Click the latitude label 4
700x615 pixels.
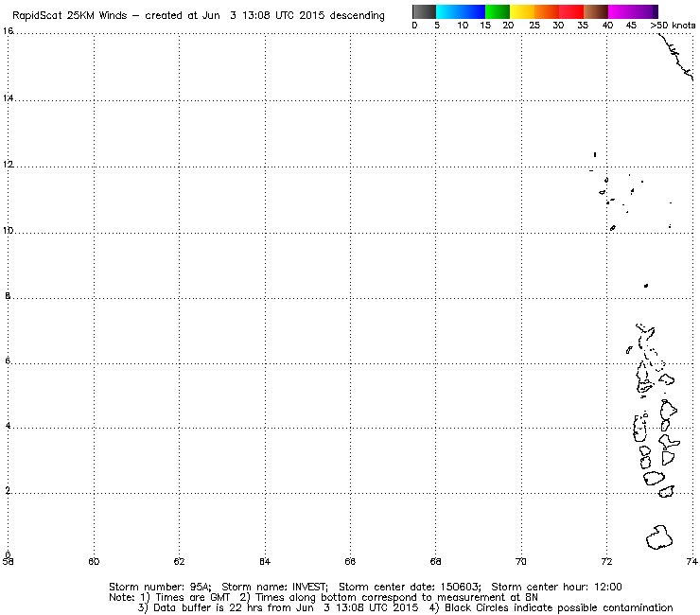tap(8, 425)
